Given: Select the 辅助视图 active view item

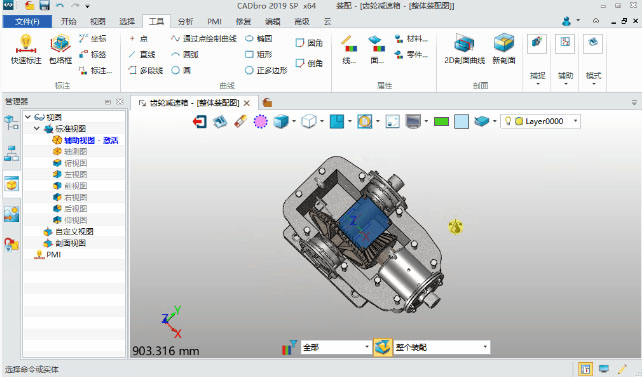Looking at the screenshot, I should 86,140.
